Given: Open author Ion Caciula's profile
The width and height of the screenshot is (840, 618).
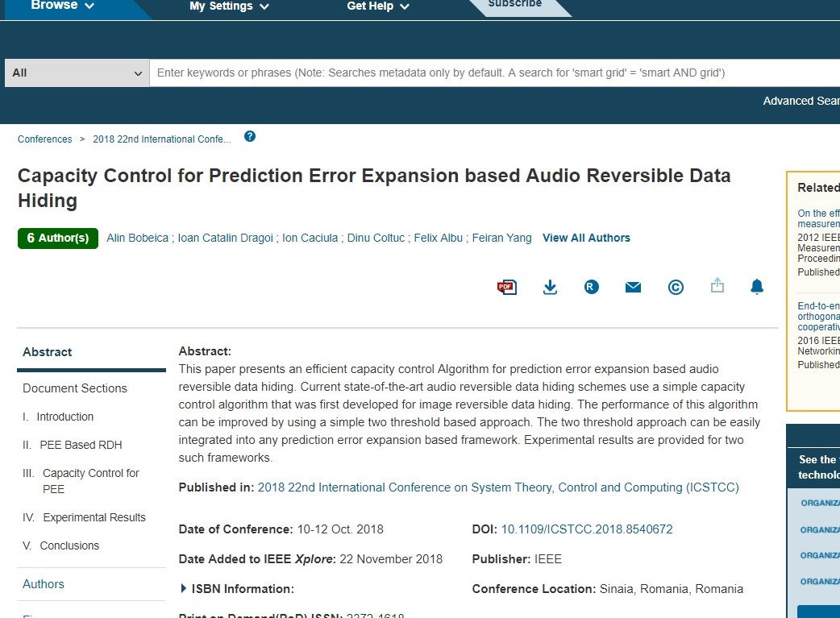Looking at the screenshot, I should [310, 238].
